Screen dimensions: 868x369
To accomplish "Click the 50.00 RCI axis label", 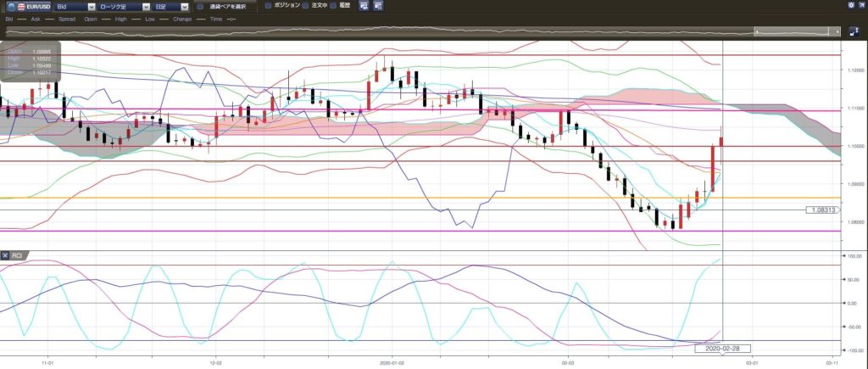I will 852,280.
